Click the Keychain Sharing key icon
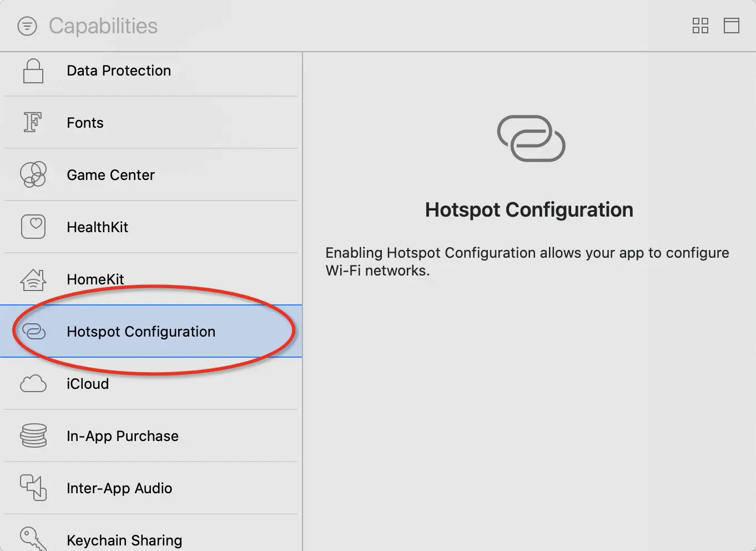 (31, 538)
